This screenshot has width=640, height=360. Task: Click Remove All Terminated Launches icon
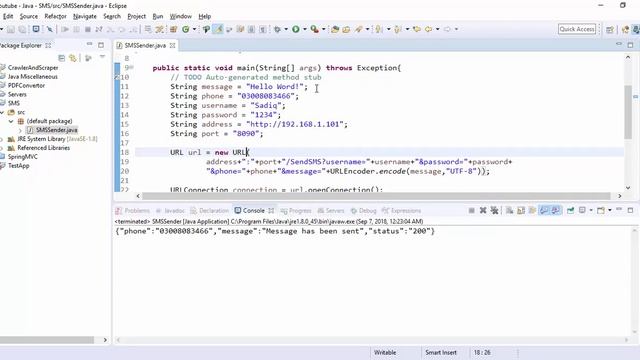(x=494, y=210)
